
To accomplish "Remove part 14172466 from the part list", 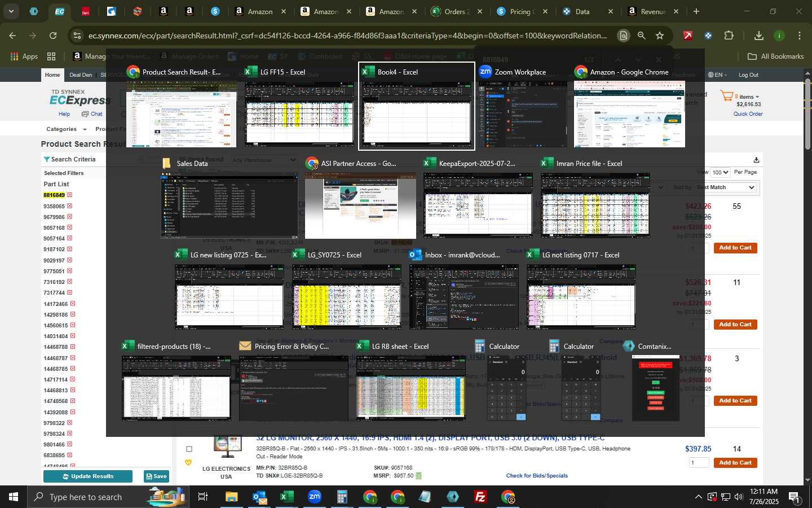I will point(73,304).
